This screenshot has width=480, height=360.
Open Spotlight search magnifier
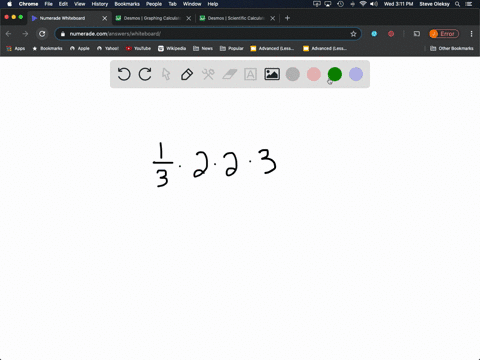(x=458, y=4)
